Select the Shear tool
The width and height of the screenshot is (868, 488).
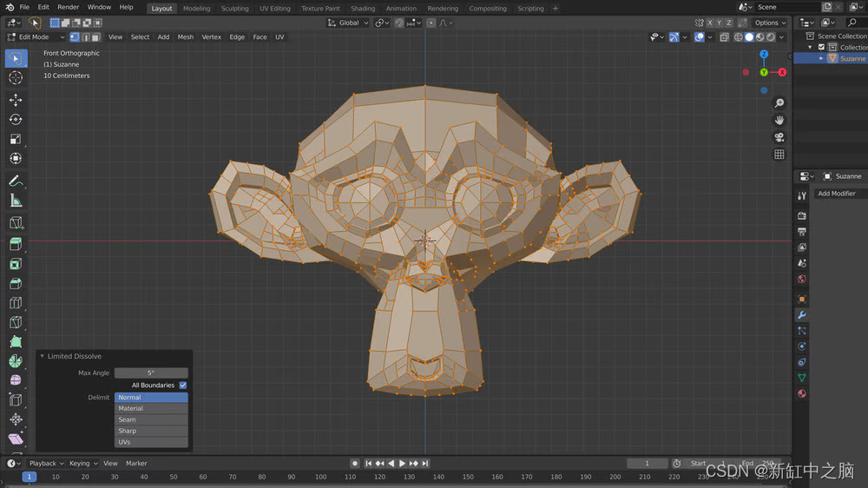16,439
